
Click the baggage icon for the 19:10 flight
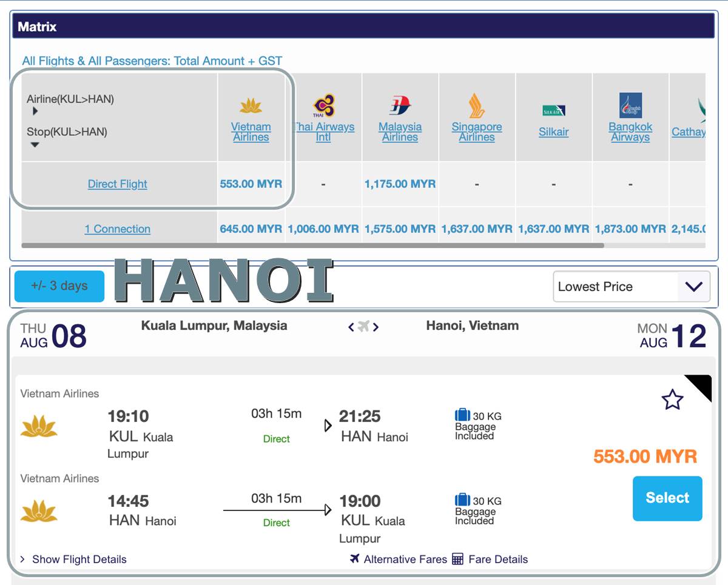(x=462, y=415)
